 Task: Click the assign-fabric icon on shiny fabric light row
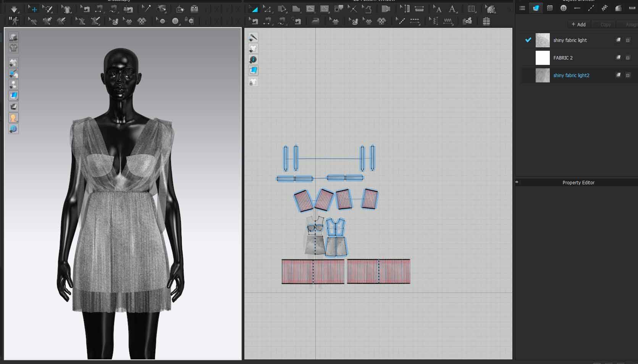coord(618,40)
